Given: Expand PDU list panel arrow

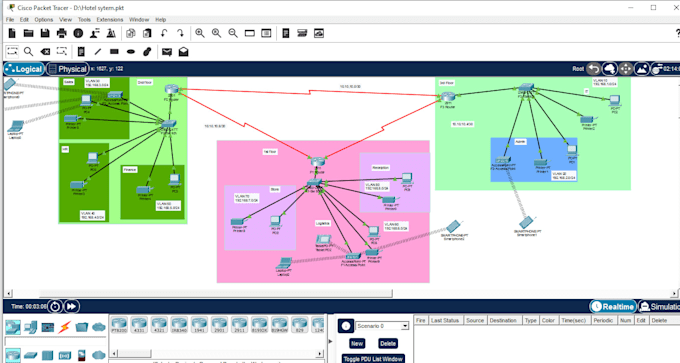Looking at the screenshot, I should click(330, 341).
